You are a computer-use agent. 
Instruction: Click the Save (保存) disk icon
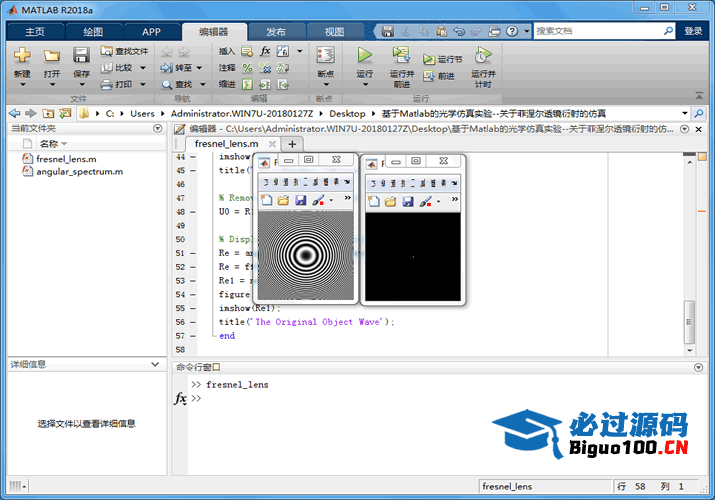(x=81, y=56)
